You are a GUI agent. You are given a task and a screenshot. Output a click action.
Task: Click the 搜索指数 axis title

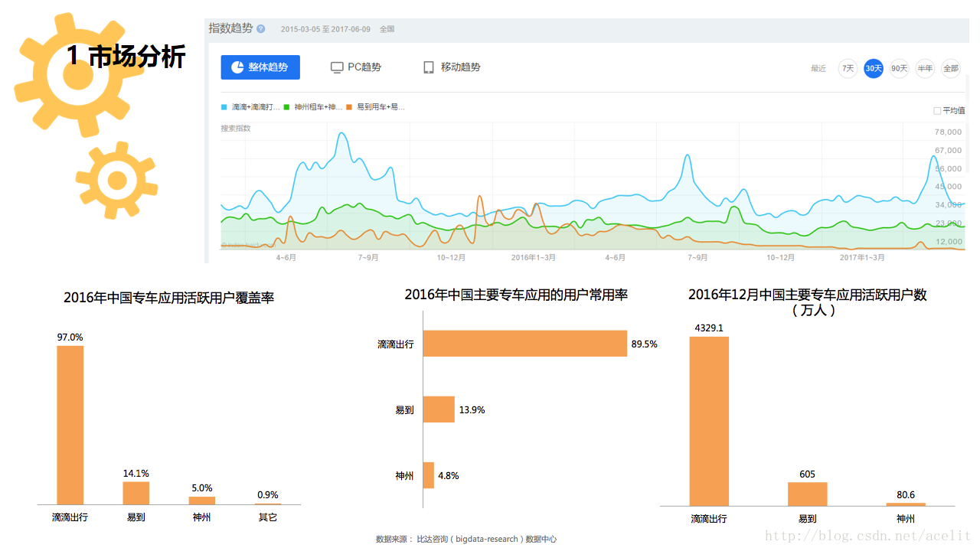(236, 129)
